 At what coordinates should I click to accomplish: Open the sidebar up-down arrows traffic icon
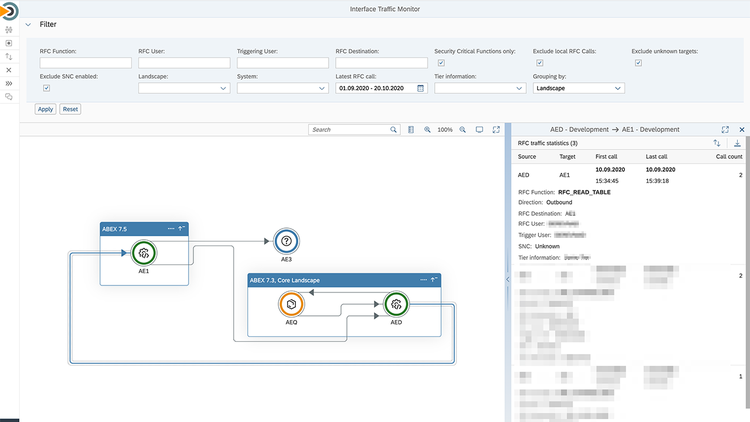[x=9, y=56]
